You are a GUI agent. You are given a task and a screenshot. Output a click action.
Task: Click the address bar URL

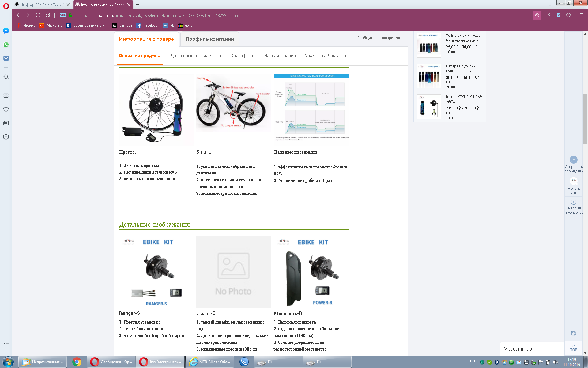point(159,15)
